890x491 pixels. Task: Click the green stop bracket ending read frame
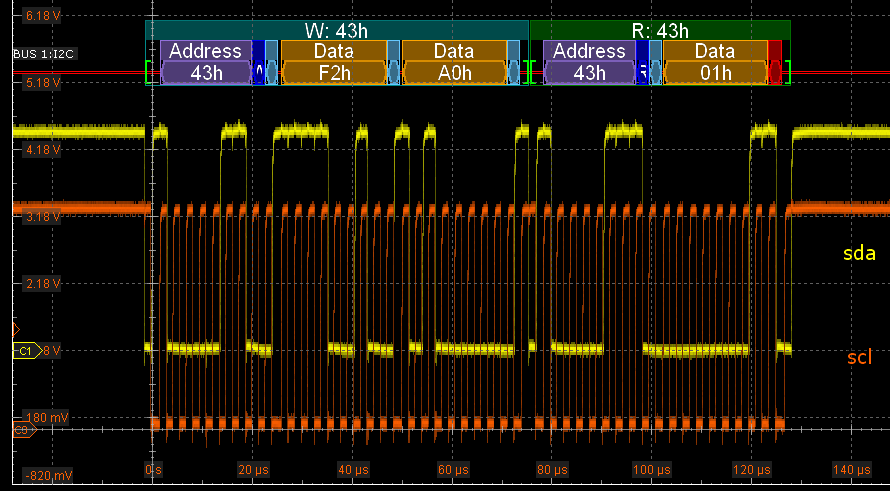tap(788, 71)
